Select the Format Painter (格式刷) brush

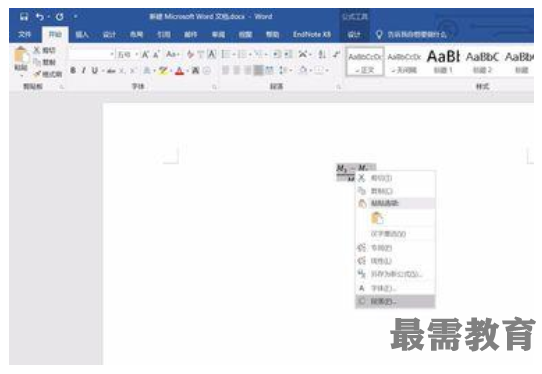point(48,74)
